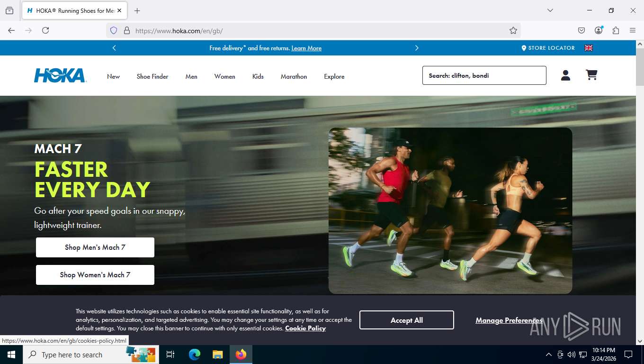Reload the current page
The height and width of the screenshot is (364, 644).
point(45,30)
